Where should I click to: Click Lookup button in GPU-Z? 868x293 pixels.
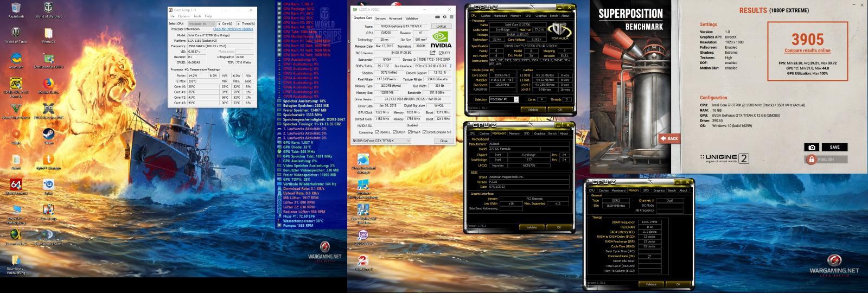441,26
